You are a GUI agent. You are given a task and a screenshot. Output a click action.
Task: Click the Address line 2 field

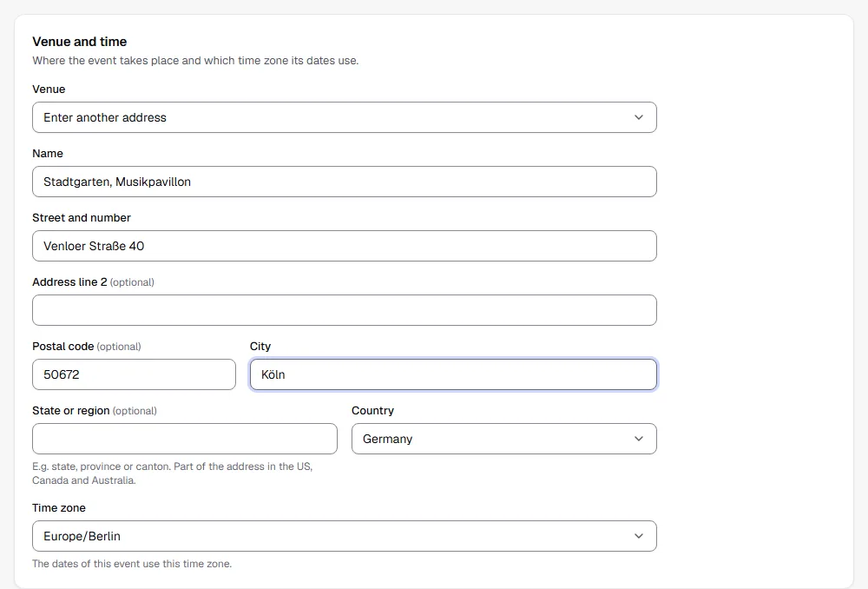click(345, 310)
